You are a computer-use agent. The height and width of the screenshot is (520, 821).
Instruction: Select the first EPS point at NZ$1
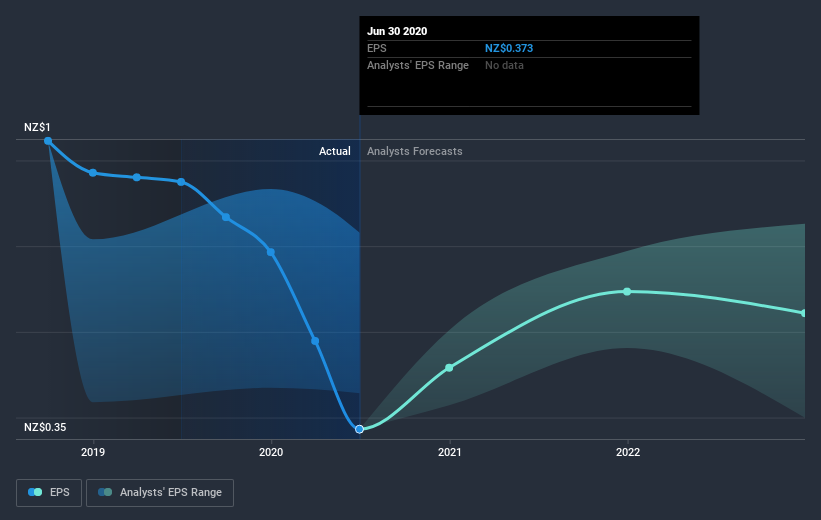(48, 141)
